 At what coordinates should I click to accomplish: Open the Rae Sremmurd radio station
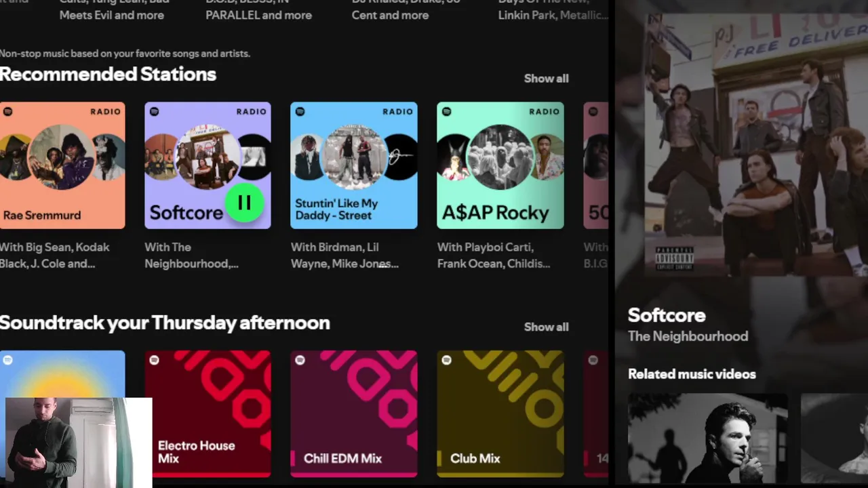tap(62, 165)
